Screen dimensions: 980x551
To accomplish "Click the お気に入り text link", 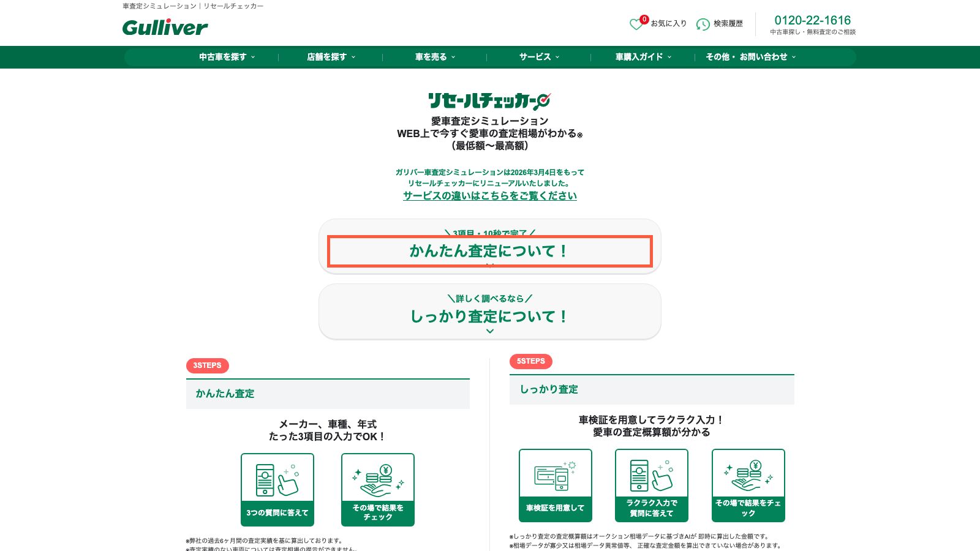I will 668,23.
